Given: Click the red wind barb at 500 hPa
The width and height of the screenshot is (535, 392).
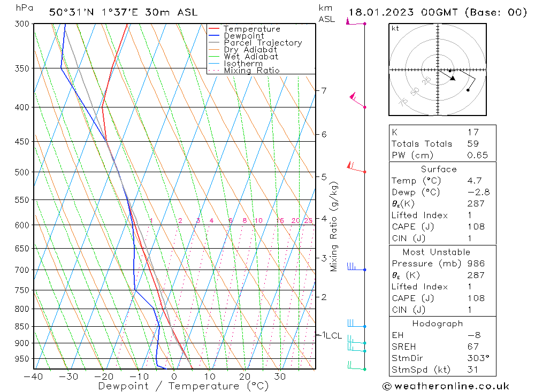Looking at the screenshot, I should (x=356, y=167).
